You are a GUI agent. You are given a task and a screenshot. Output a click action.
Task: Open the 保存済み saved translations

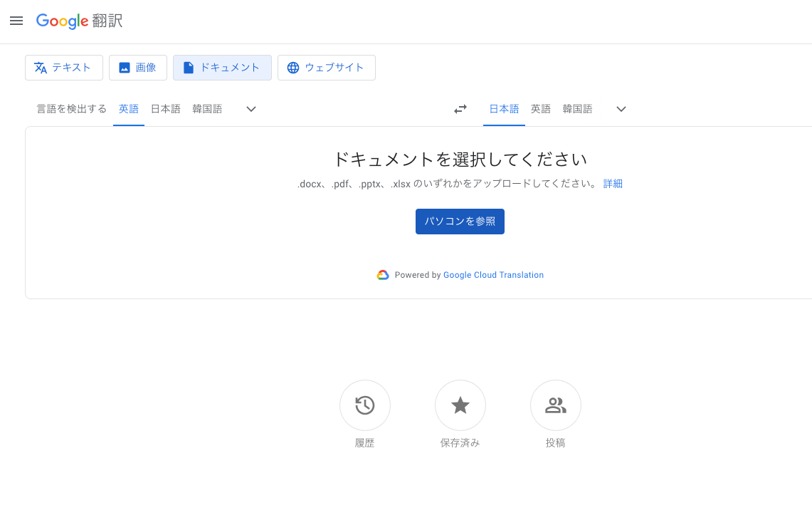tap(460, 405)
